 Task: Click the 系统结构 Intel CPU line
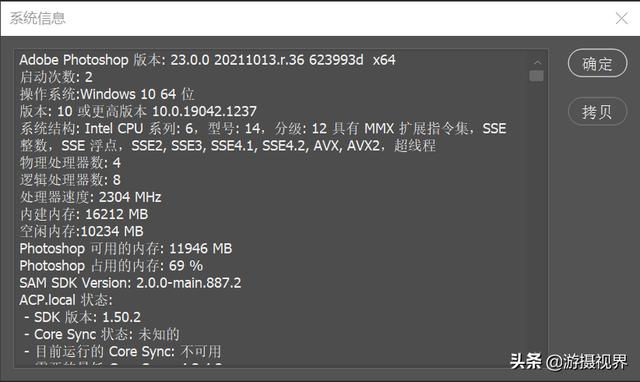click(263, 137)
